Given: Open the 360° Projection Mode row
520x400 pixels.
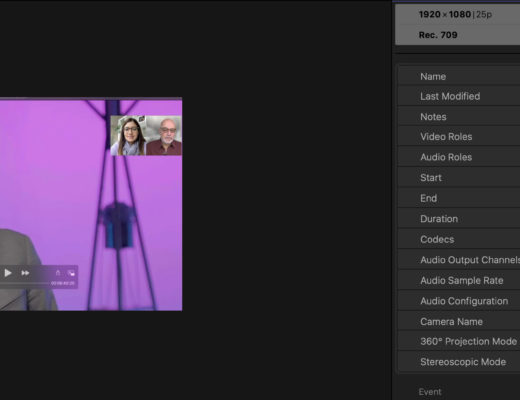Looking at the screenshot, I should (459, 341).
